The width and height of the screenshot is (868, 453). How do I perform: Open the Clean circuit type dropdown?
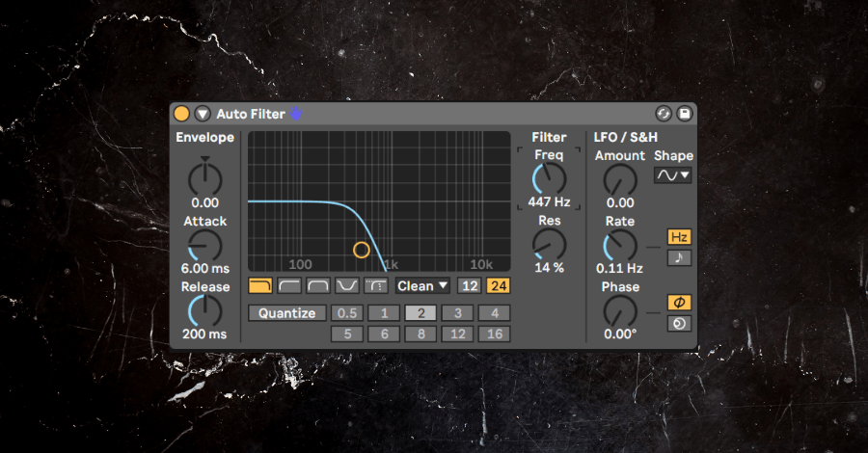click(421, 286)
